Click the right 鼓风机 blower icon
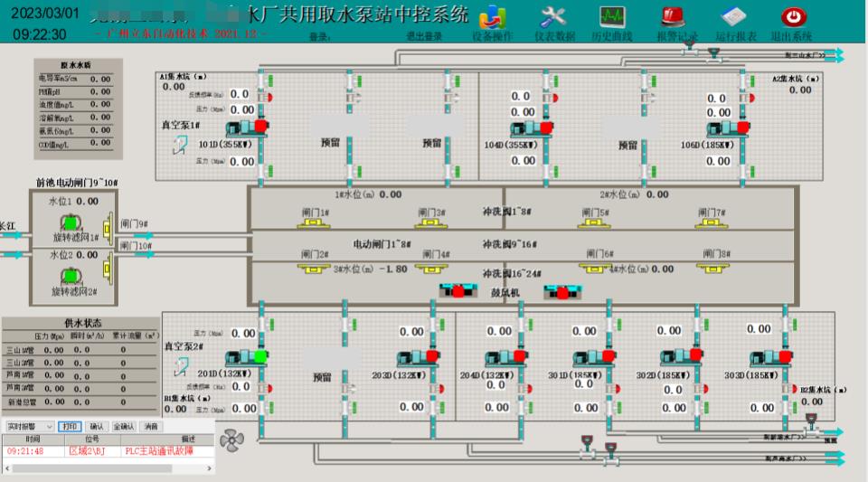This screenshot has width=868, height=482. click(x=562, y=291)
